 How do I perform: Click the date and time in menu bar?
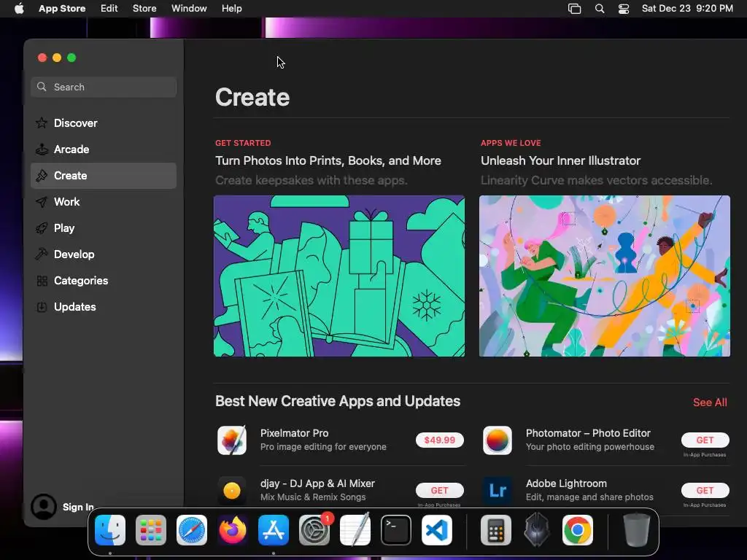pos(687,9)
